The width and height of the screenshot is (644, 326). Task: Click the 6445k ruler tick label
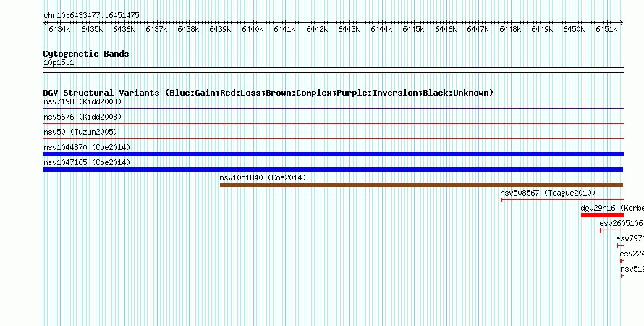point(413,29)
